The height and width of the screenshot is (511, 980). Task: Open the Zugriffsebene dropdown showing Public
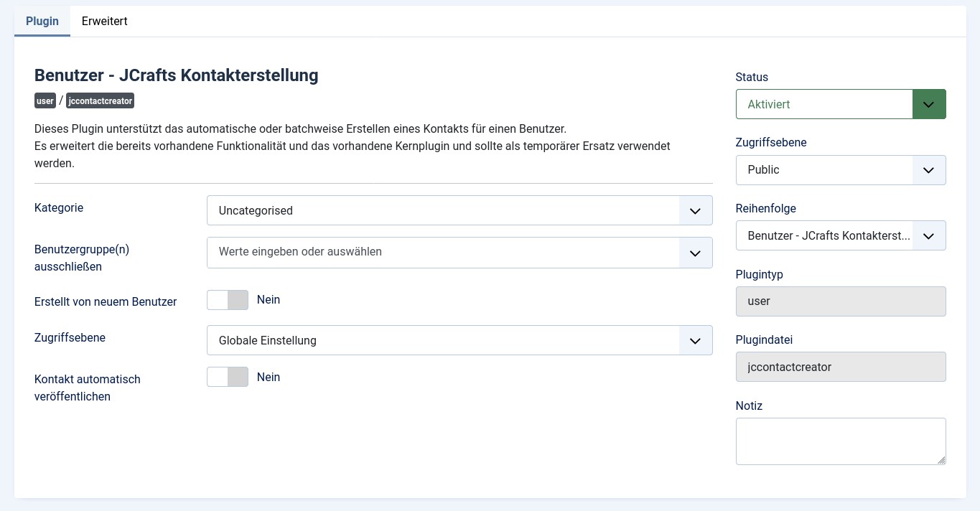click(840, 170)
